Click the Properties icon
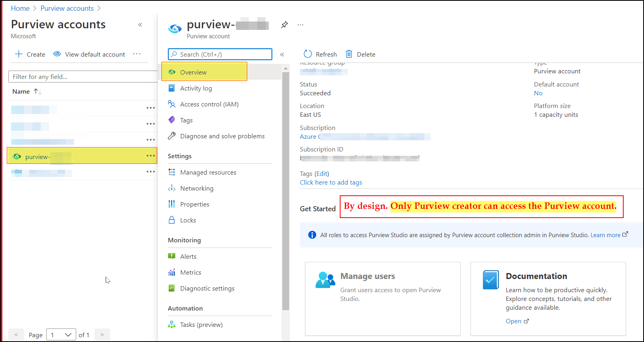The height and width of the screenshot is (342, 644). (172, 204)
